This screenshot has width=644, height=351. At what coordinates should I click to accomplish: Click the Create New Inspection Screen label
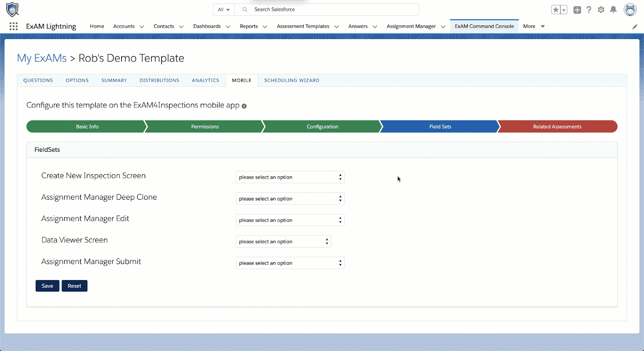[93, 175]
